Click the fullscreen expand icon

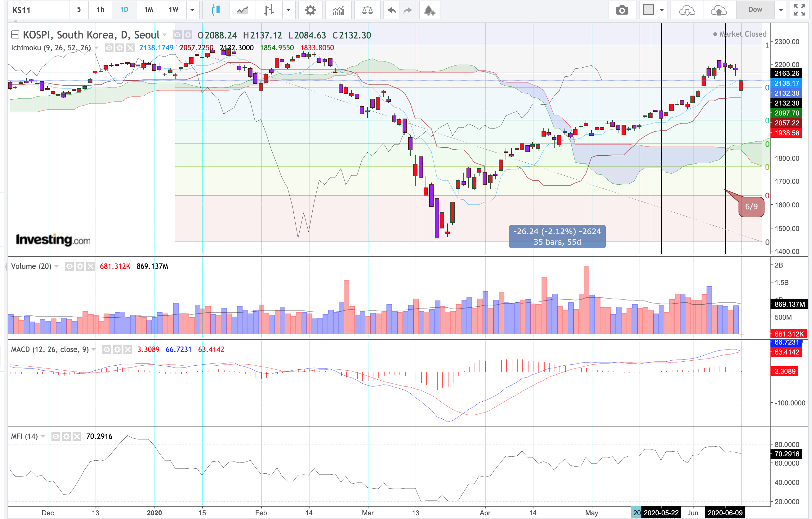click(x=800, y=10)
